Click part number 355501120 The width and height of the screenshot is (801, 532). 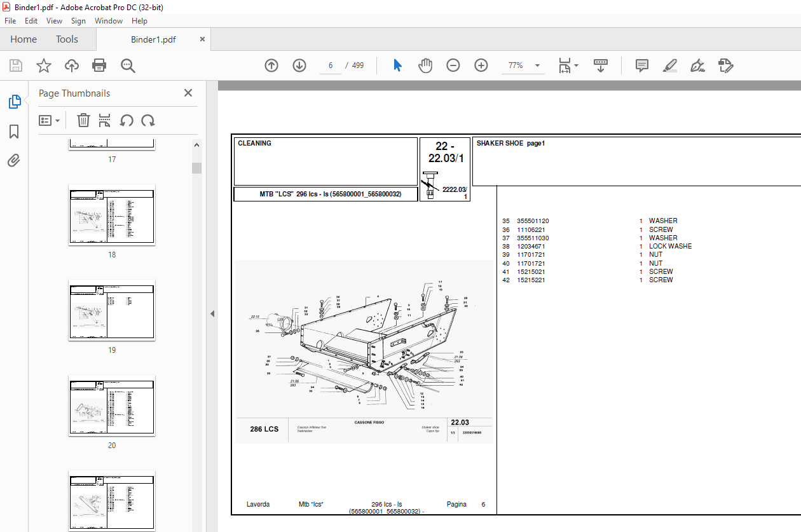533,221
